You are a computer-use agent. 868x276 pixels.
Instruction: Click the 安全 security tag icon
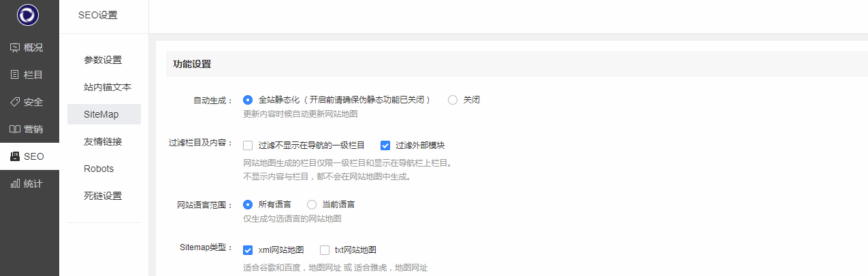click(x=15, y=102)
